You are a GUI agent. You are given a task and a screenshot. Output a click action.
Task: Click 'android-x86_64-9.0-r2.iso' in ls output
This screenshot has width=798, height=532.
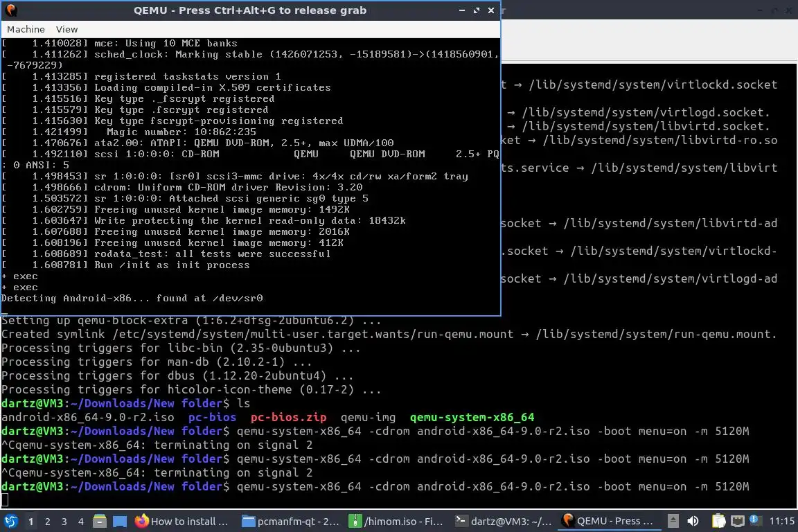87,418
